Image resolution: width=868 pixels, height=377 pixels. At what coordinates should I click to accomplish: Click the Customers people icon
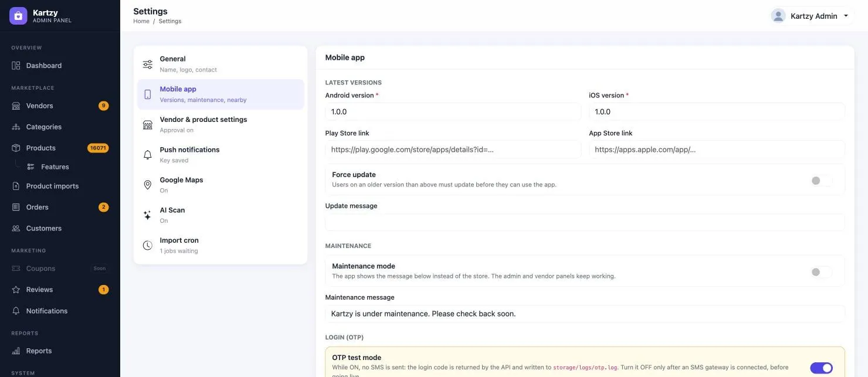[x=16, y=228]
